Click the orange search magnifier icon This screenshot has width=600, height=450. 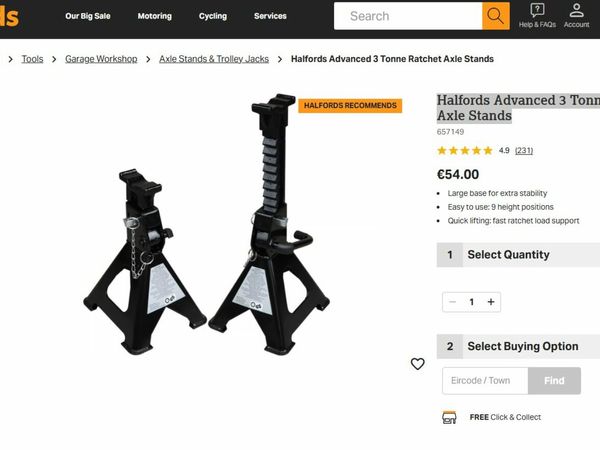coord(496,16)
